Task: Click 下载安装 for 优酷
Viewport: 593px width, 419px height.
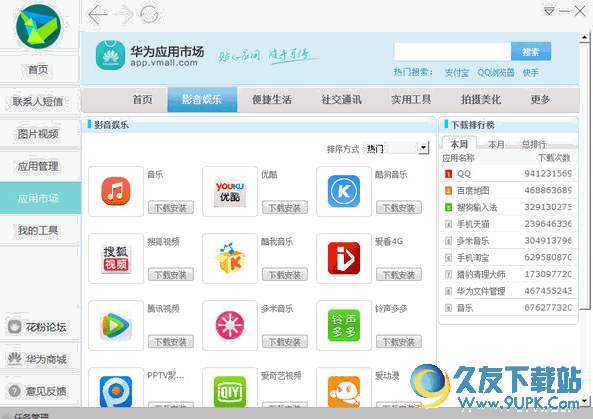Action: [285, 208]
